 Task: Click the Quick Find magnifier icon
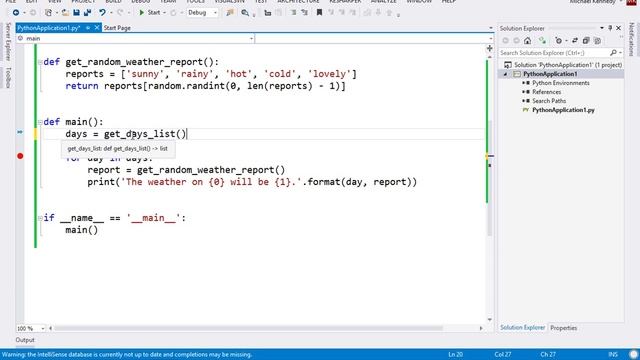click(245, 13)
